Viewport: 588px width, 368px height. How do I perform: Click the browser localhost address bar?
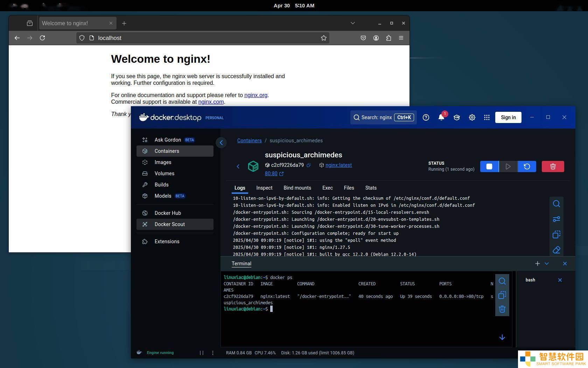[203, 38]
